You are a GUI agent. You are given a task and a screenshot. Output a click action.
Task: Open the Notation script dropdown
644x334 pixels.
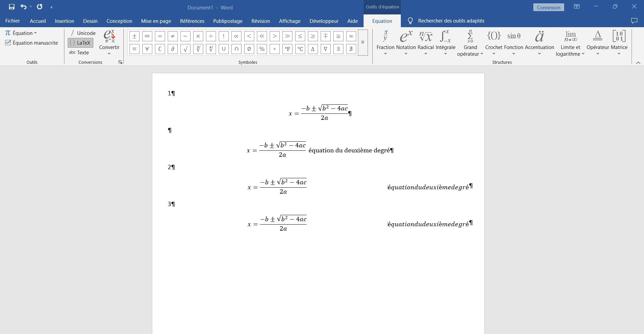[x=406, y=43]
